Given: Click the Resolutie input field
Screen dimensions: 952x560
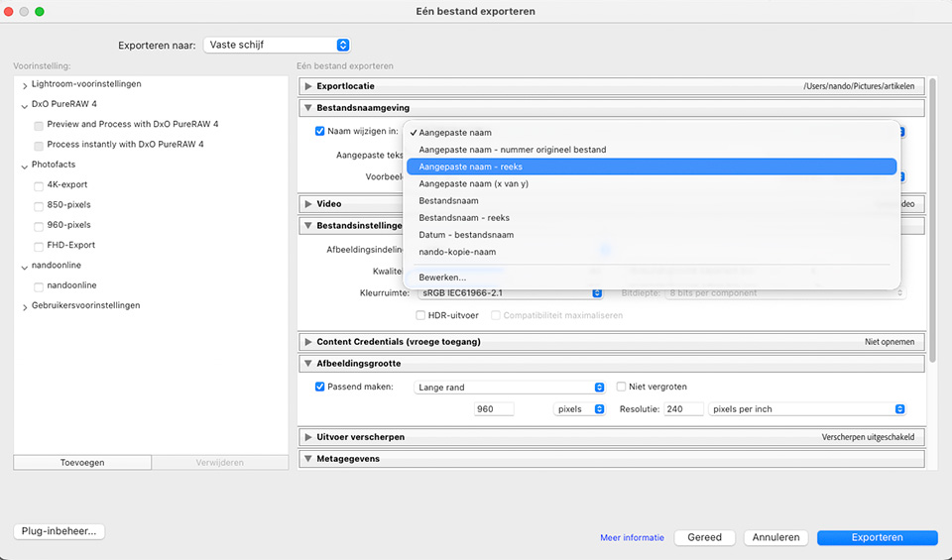Looking at the screenshot, I should [x=683, y=409].
